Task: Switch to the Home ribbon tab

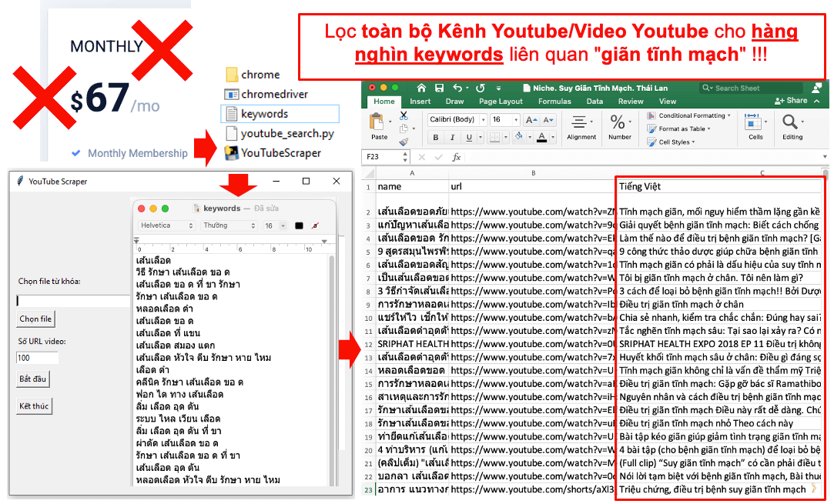Action: coord(384,102)
